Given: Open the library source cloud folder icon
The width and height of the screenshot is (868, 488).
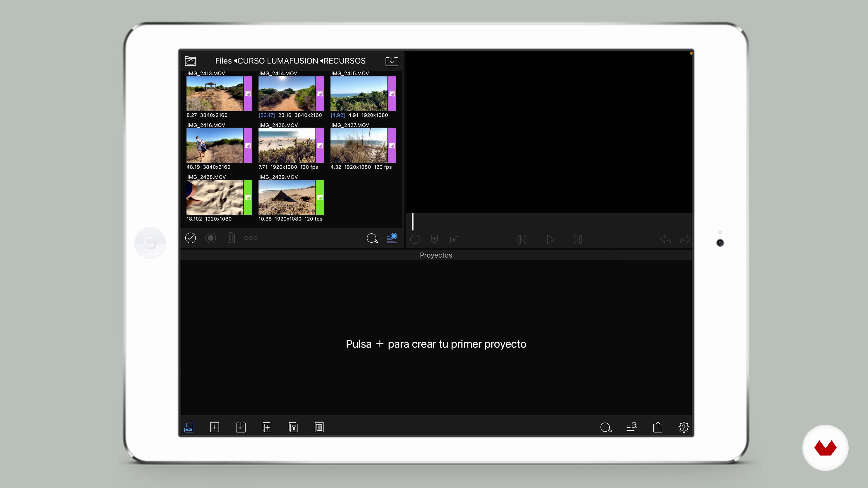Looking at the screenshot, I should [190, 61].
